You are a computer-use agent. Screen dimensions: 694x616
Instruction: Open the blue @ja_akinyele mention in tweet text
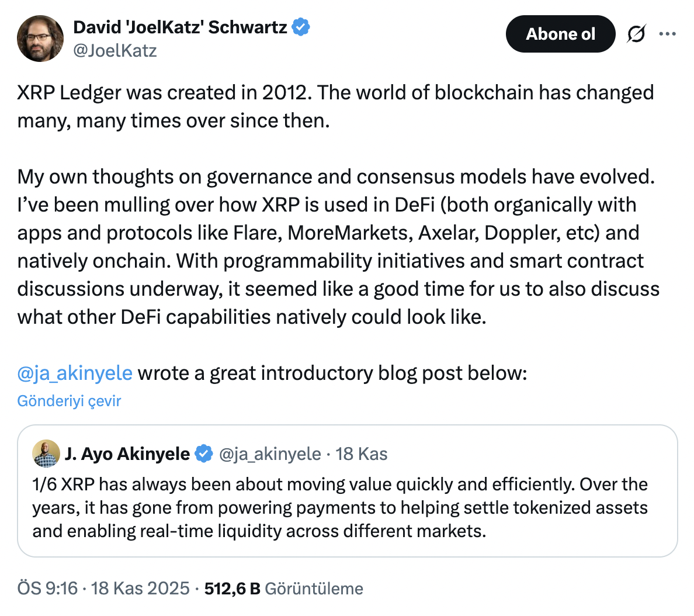point(75,373)
